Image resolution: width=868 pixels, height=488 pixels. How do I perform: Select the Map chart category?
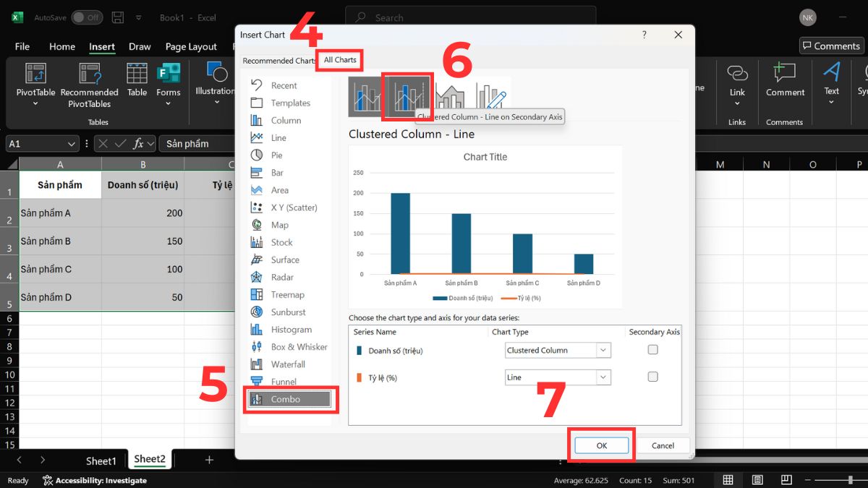pyautogui.click(x=279, y=225)
